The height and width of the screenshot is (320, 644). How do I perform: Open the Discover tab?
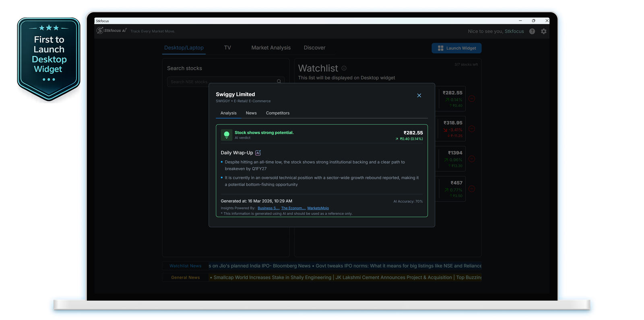314,47
